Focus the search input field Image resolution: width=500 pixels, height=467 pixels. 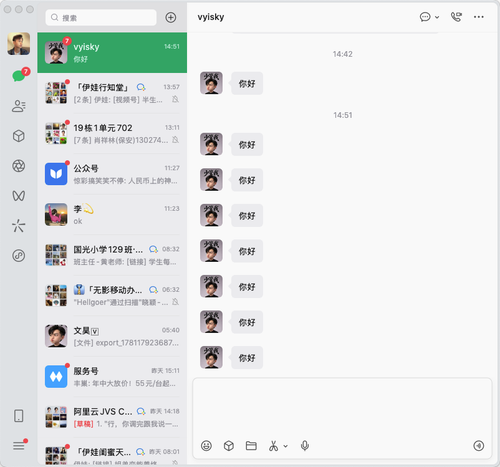click(x=101, y=18)
